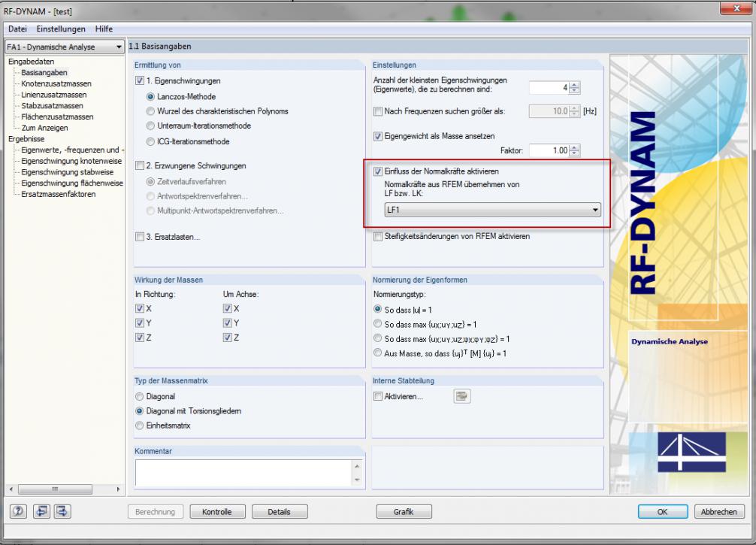Toggle Einfluss der Normalkräfte aktivieren
This screenshot has width=756, height=545.
tap(378, 171)
